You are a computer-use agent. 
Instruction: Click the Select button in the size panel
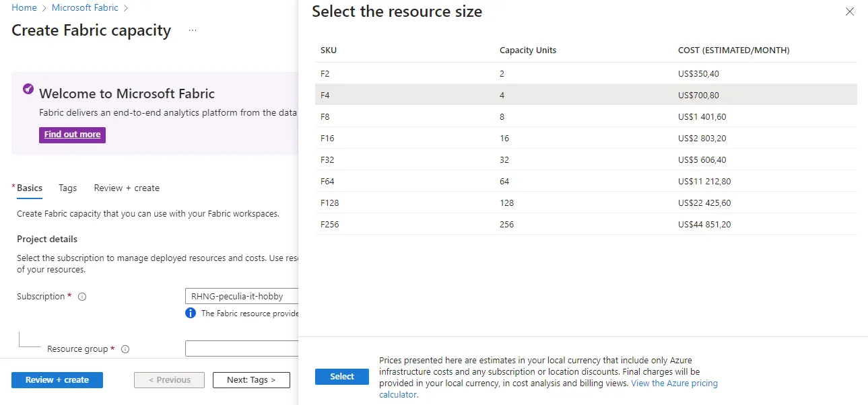pyautogui.click(x=342, y=377)
